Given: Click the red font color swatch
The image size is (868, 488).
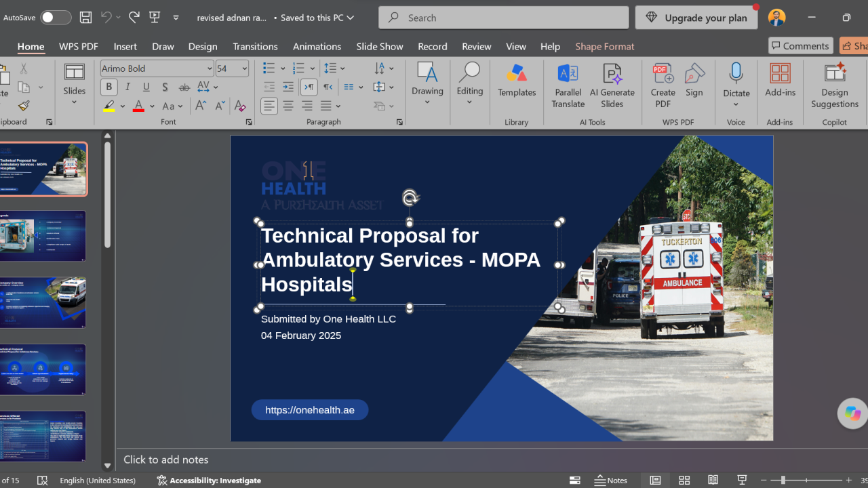Looking at the screenshot, I should pyautogui.click(x=138, y=106).
